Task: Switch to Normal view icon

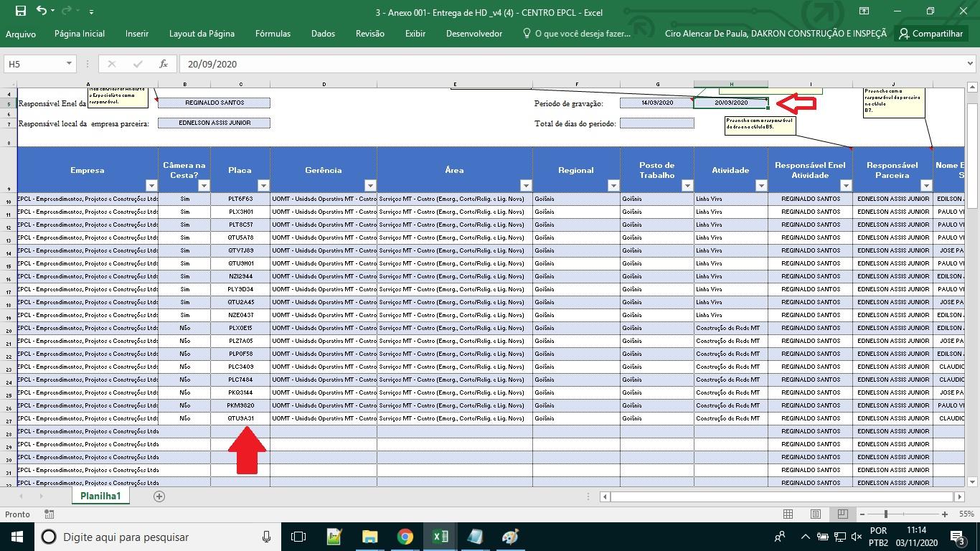Action: coord(788,514)
